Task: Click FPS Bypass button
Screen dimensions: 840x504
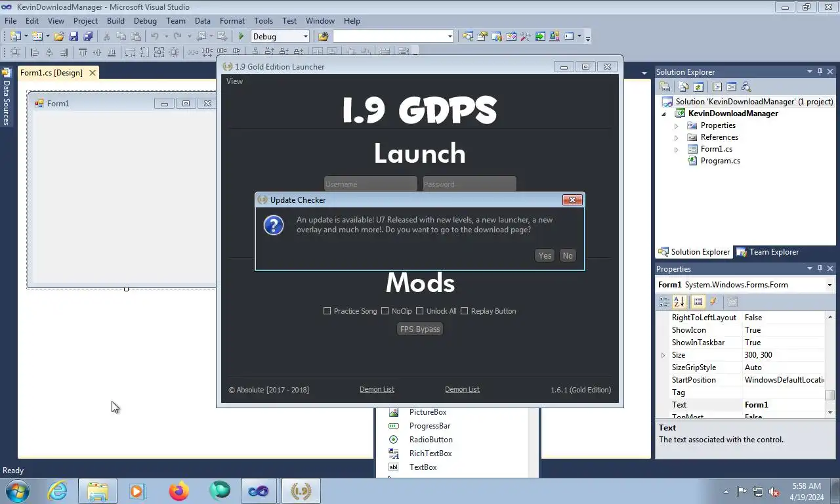Action: [x=420, y=329]
